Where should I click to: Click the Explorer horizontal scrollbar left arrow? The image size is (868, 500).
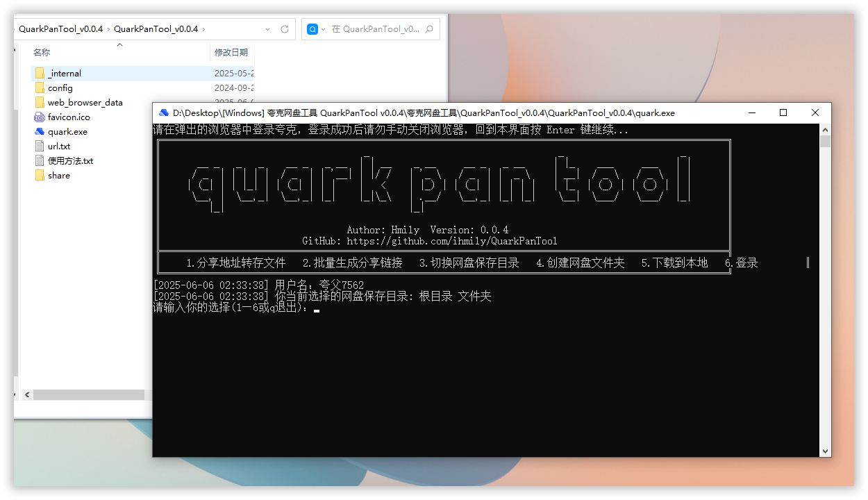(x=27, y=394)
